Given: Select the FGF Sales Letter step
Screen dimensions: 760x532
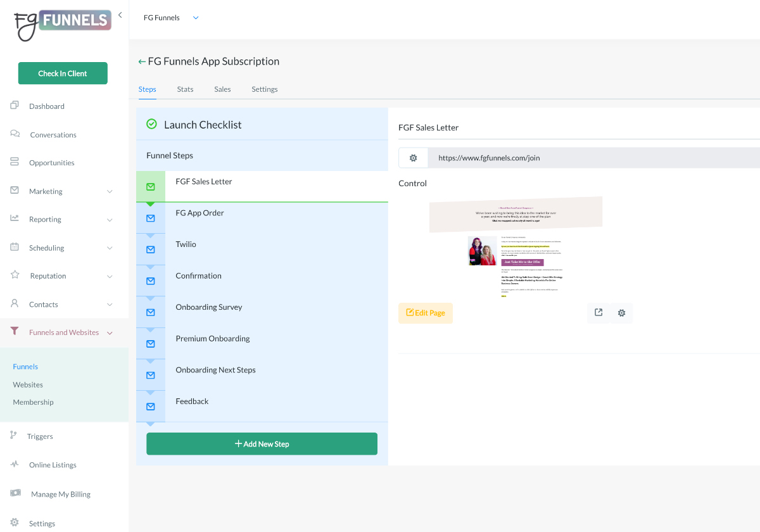Looking at the screenshot, I should (262, 186).
